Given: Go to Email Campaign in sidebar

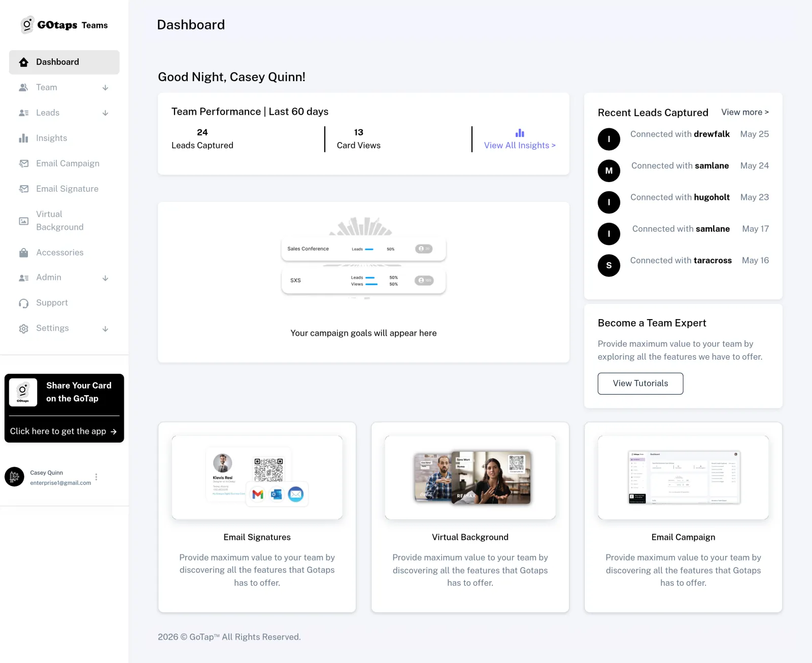Looking at the screenshot, I should click(64, 163).
